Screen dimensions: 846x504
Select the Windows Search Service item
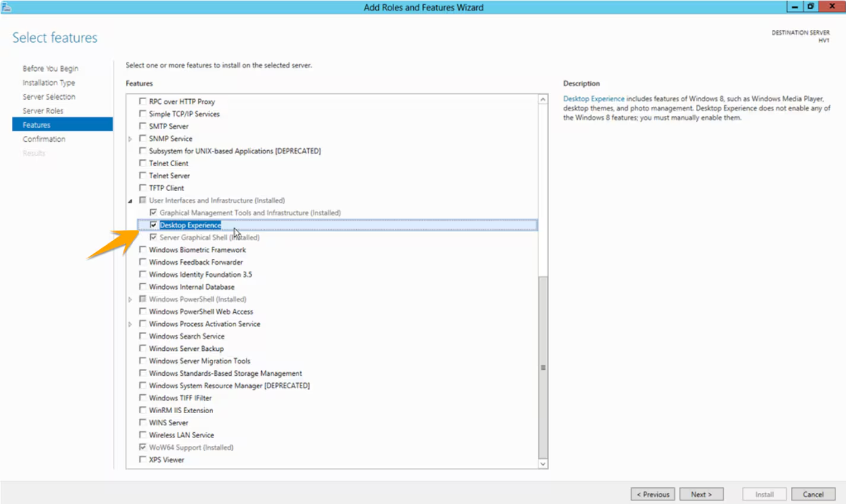186,336
